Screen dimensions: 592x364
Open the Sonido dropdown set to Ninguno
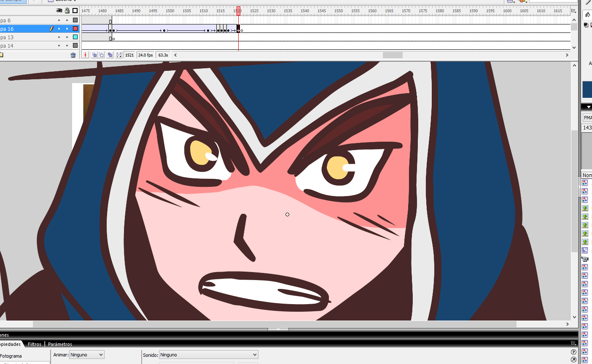208,355
